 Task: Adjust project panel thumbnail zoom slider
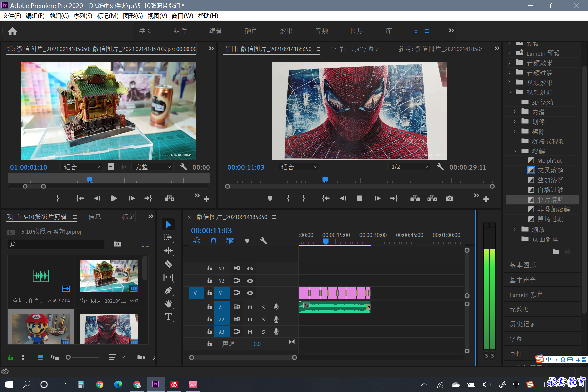pyautogui.click(x=68, y=357)
